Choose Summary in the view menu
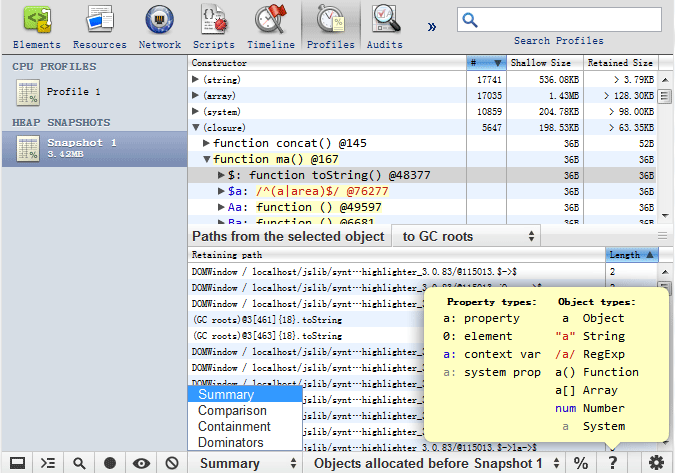Viewport: 675px width, 473px height. (245, 394)
